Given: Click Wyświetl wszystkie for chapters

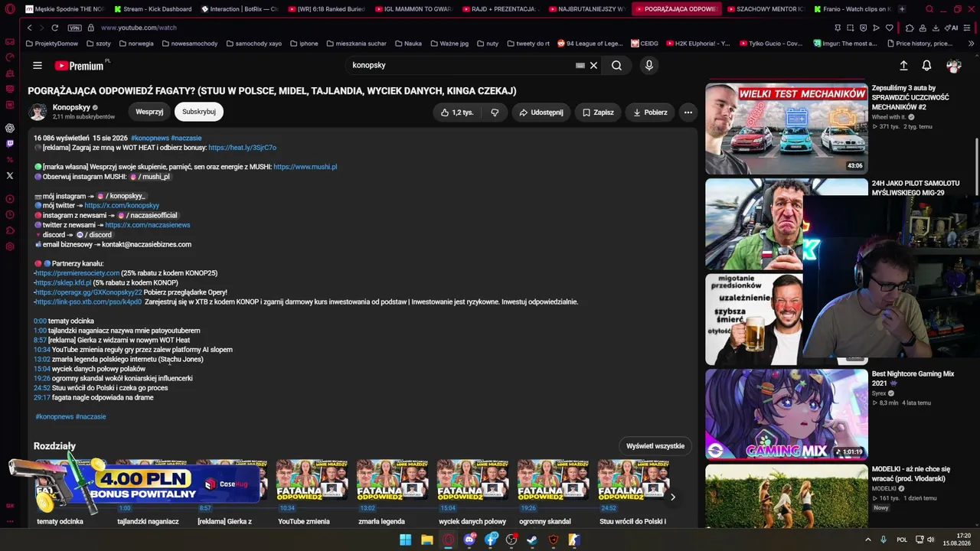Looking at the screenshot, I should click(x=655, y=446).
